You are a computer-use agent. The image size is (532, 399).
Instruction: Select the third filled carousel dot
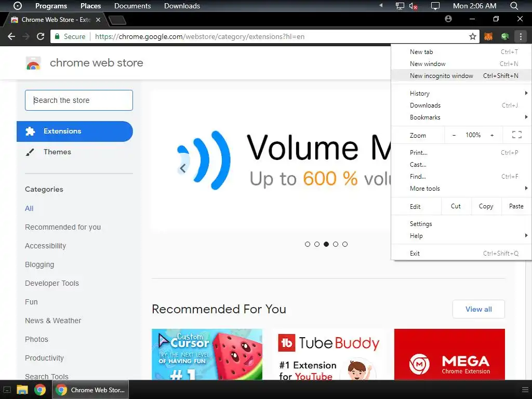tap(326, 244)
